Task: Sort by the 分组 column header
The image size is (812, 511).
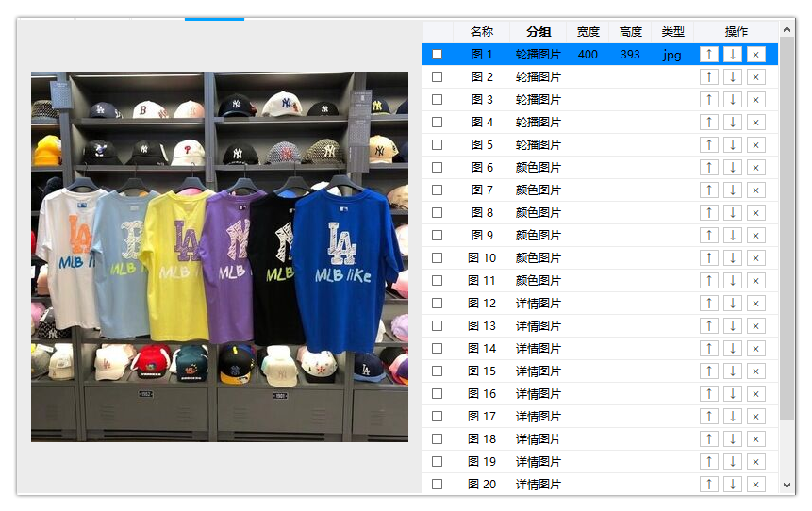Action: tap(539, 31)
